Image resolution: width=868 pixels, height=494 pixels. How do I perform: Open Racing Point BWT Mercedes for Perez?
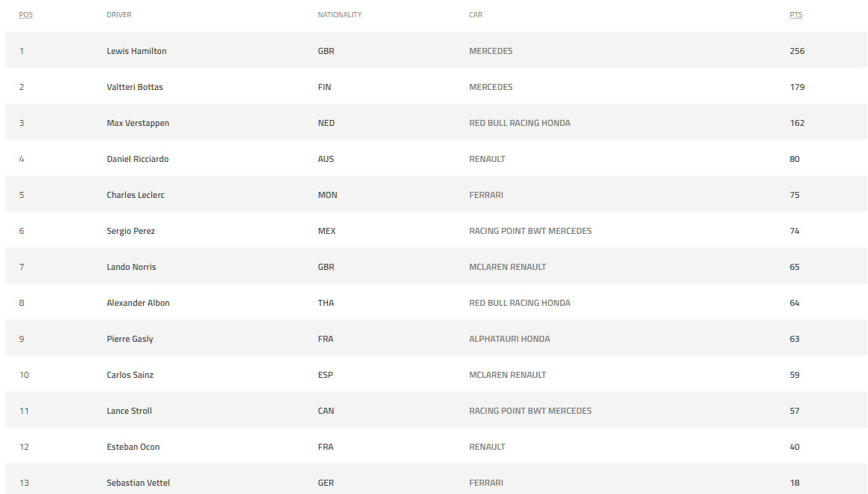point(529,231)
